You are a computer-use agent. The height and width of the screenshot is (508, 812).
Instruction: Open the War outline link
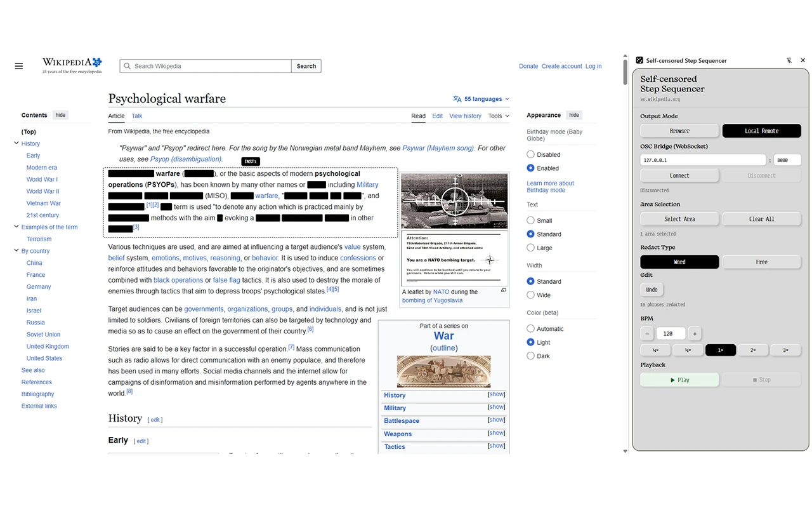(x=444, y=348)
